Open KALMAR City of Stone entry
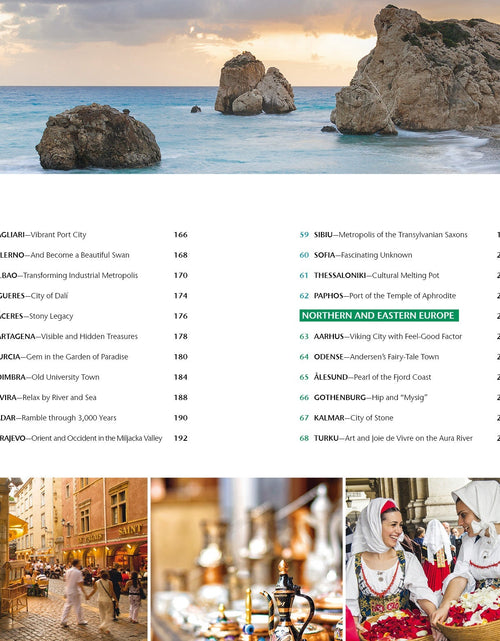Screen dimensions: 500x641 point(354,418)
